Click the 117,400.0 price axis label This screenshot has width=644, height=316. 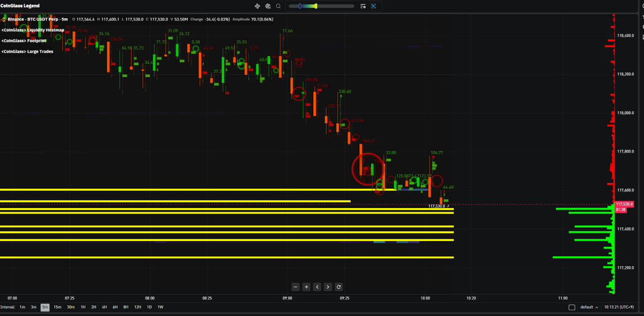tap(626, 229)
